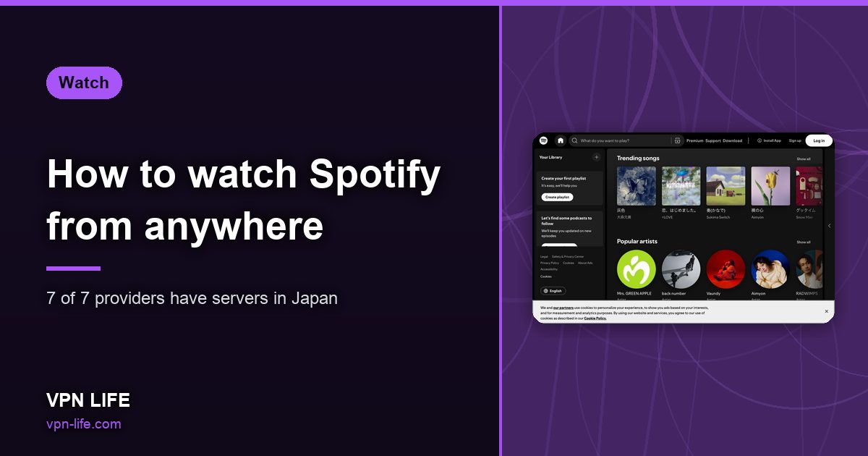Click the 'What do you want to play?' field

coord(626,140)
